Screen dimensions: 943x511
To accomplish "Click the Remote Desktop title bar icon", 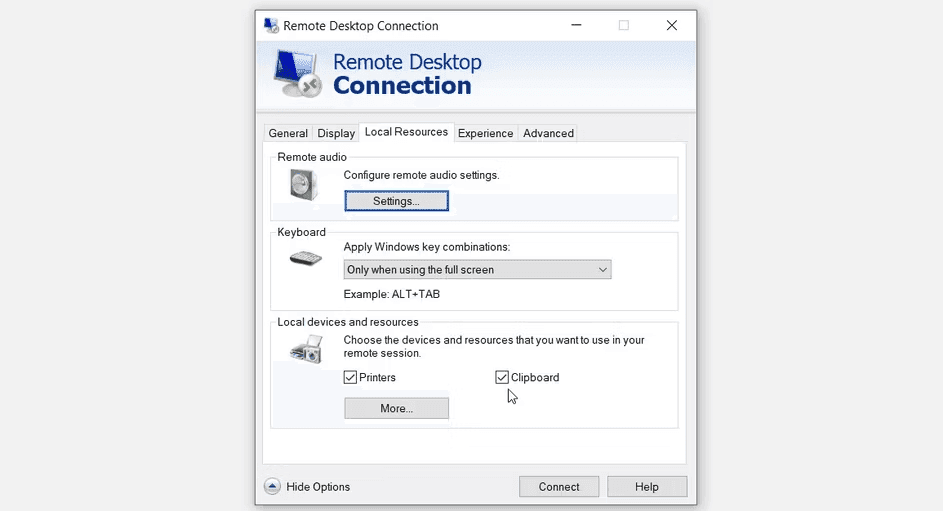I will click(x=271, y=25).
